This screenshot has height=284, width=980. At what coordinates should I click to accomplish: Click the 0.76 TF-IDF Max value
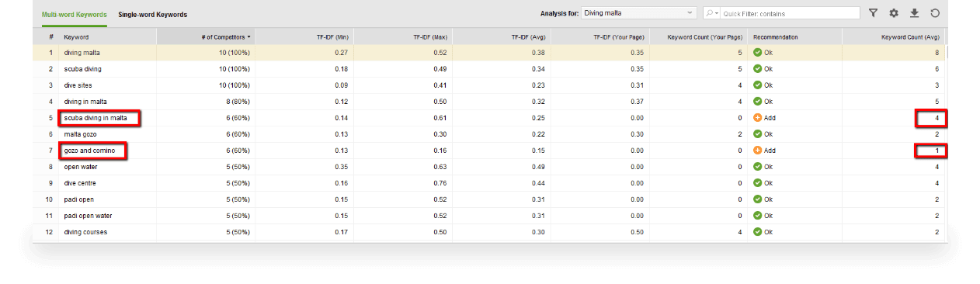click(x=440, y=183)
